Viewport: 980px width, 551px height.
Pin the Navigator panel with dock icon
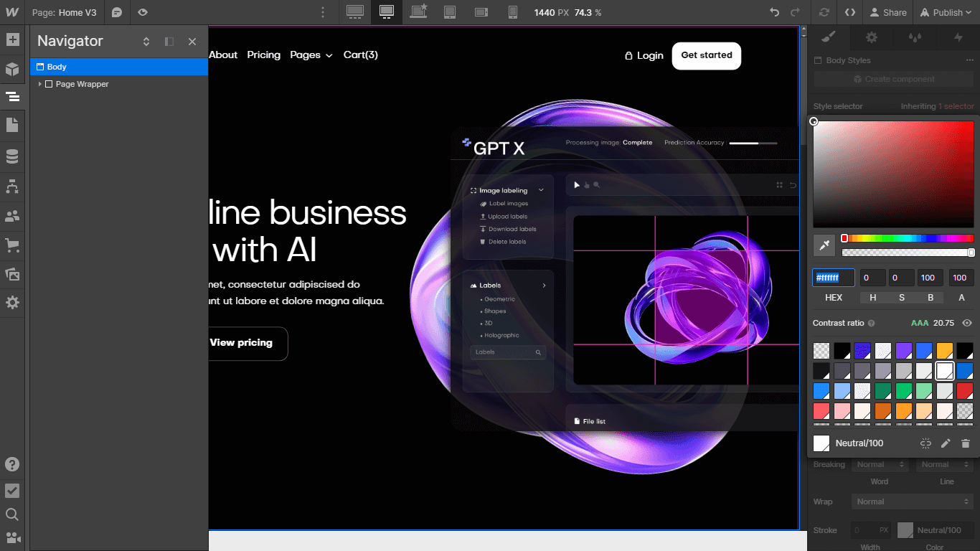point(169,42)
